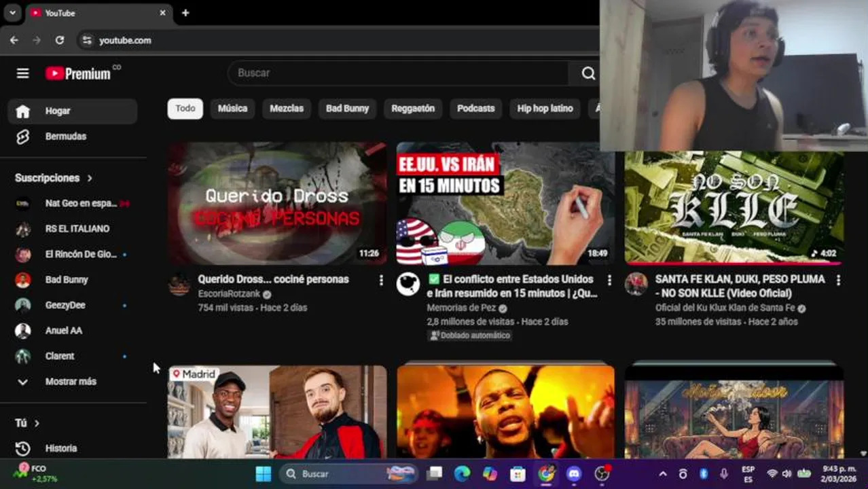Select the Bad Bunny filter chip
The image size is (868, 489).
coord(347,109)
